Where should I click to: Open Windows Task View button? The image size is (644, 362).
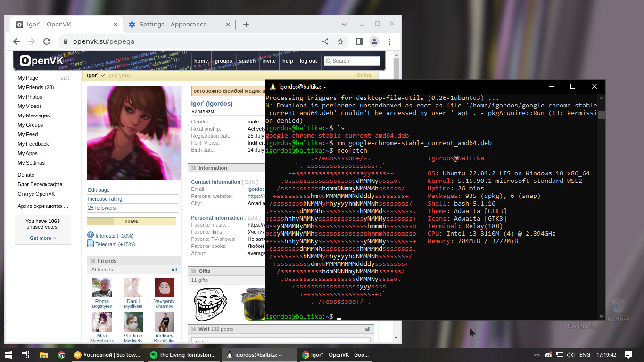coord(25,355)
